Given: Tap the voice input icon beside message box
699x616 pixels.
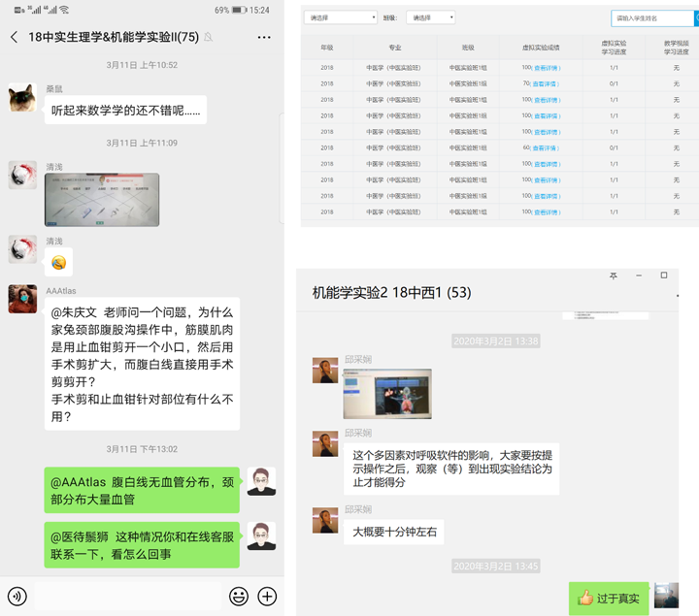Looking at the screenshot, I should coord(17,596).
